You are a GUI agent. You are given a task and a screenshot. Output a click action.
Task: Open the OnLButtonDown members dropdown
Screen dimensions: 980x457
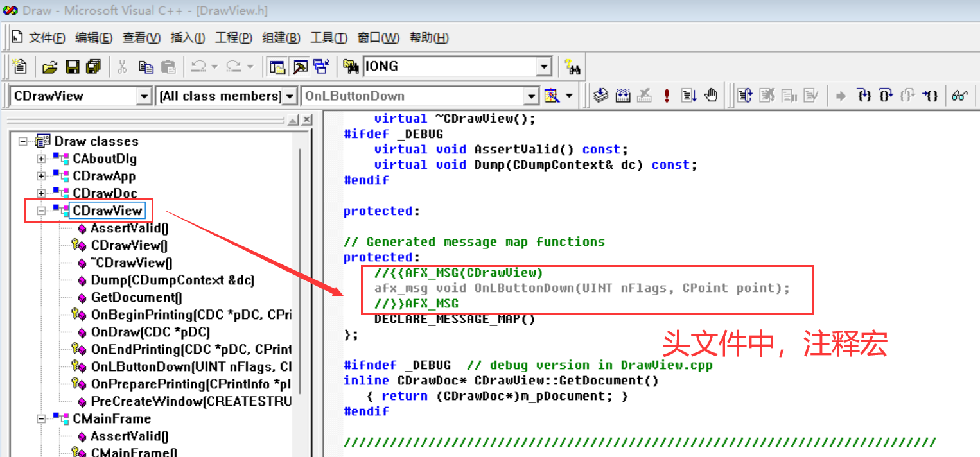pos(531,96)
